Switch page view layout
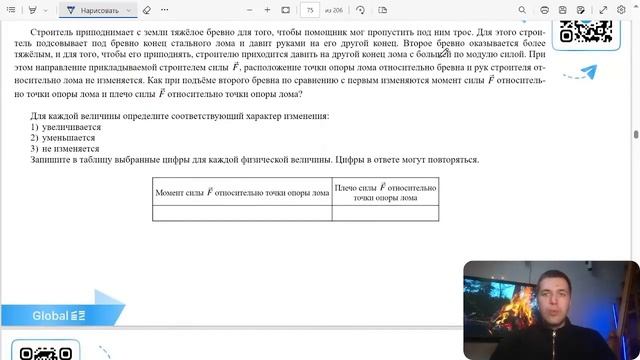 (382, 10)
